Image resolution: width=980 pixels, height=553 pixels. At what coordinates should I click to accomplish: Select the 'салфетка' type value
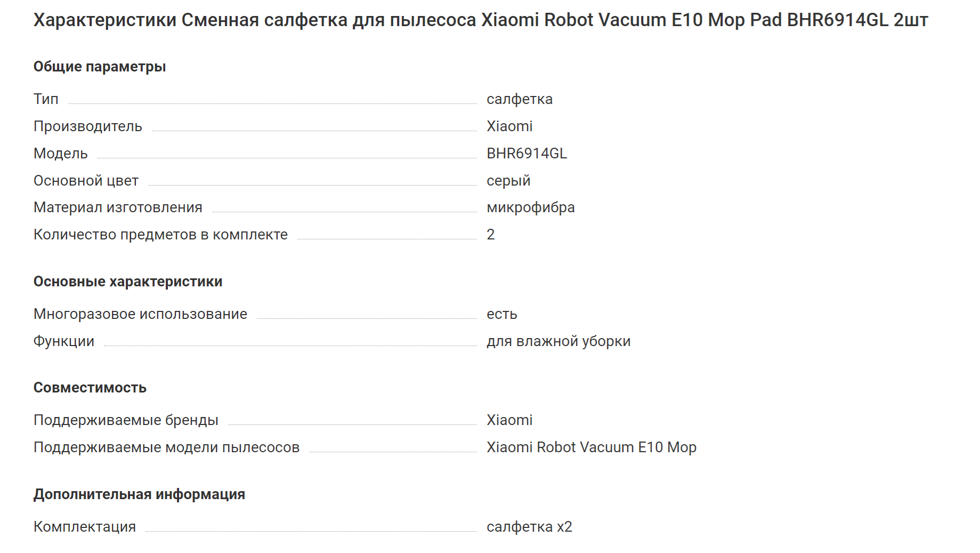520,99
